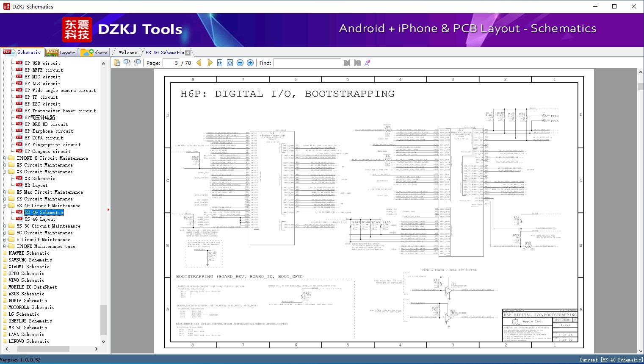Go to previous page with yellow arrow icon
Image resolution: width=644 pixels, height=364 pixels.
(199, 63)
